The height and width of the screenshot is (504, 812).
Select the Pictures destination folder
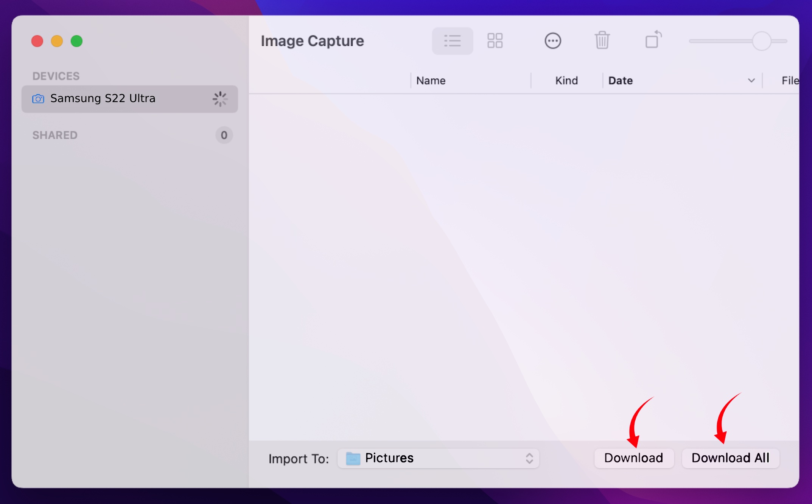point(439,458)
